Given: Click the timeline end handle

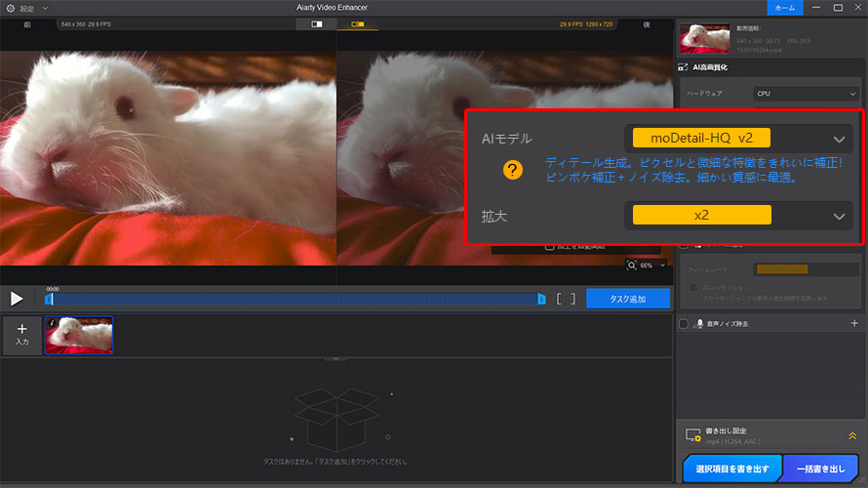Looking at the screenshot, I should [x=541, y=299].
